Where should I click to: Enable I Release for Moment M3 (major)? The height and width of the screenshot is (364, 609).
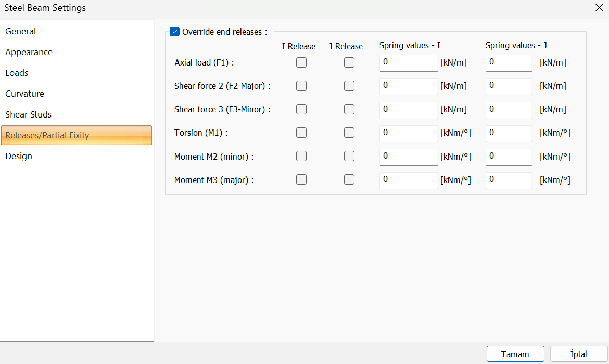301,179
